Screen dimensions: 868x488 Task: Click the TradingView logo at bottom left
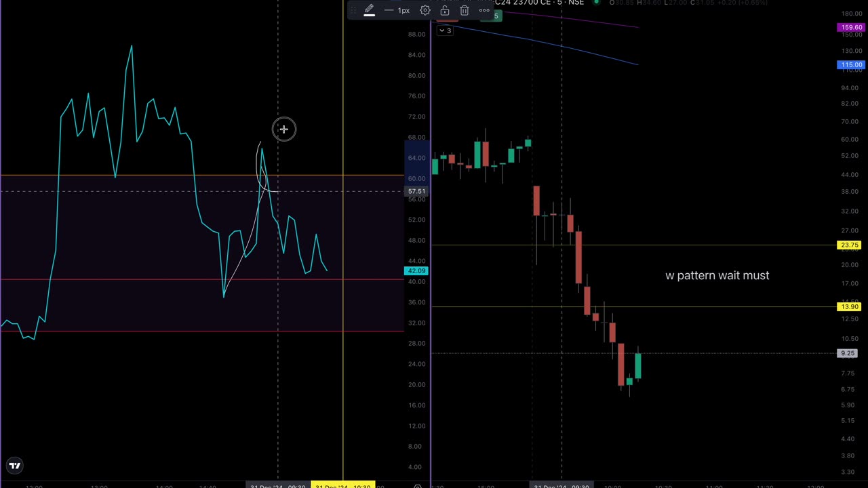coord(15,466)
